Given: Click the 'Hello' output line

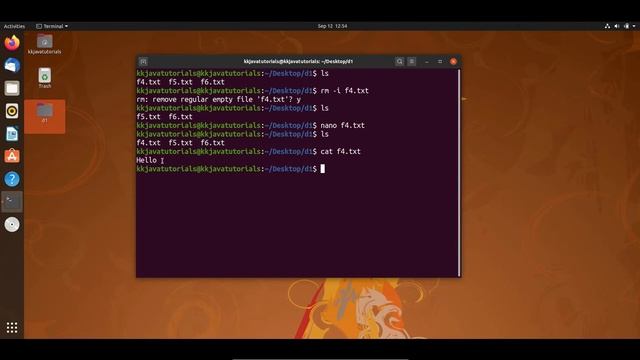Looking at the screenshot, I should 147,160.
